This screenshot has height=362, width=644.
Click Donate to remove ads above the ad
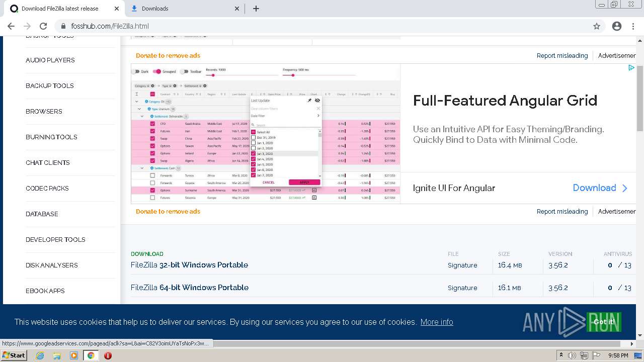coord(168,55)
